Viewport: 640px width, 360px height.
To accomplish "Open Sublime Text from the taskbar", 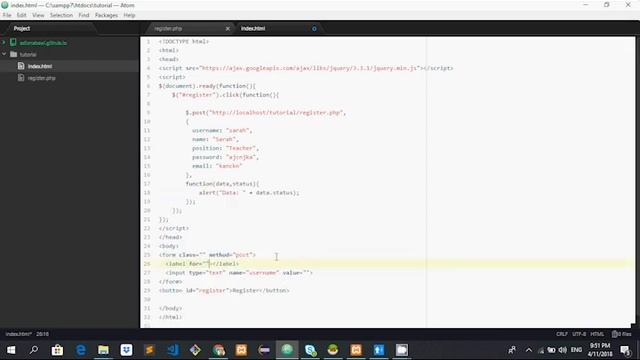I will [x=149, y=350].
